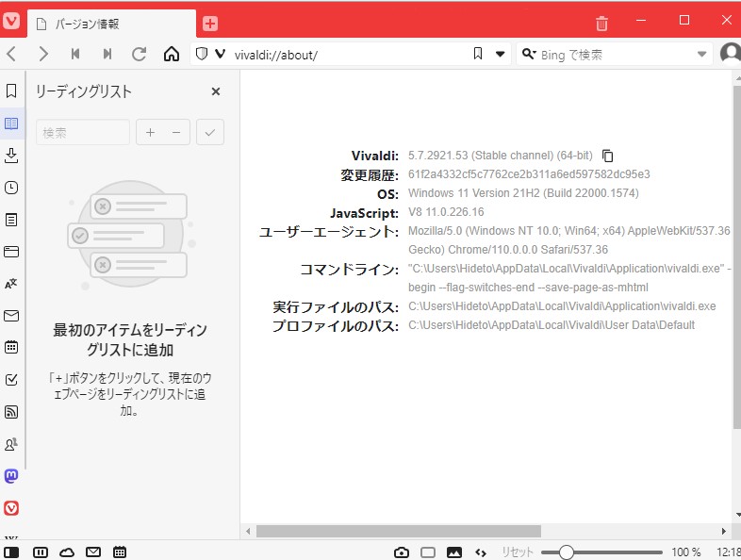
Task: Reload the current page
Action: point(139,54)
